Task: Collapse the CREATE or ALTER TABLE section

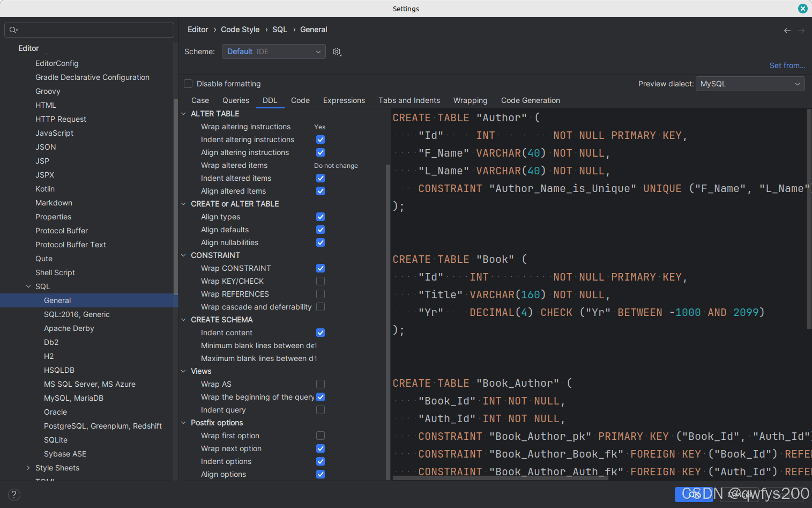Action: click(x=184, y=204)
